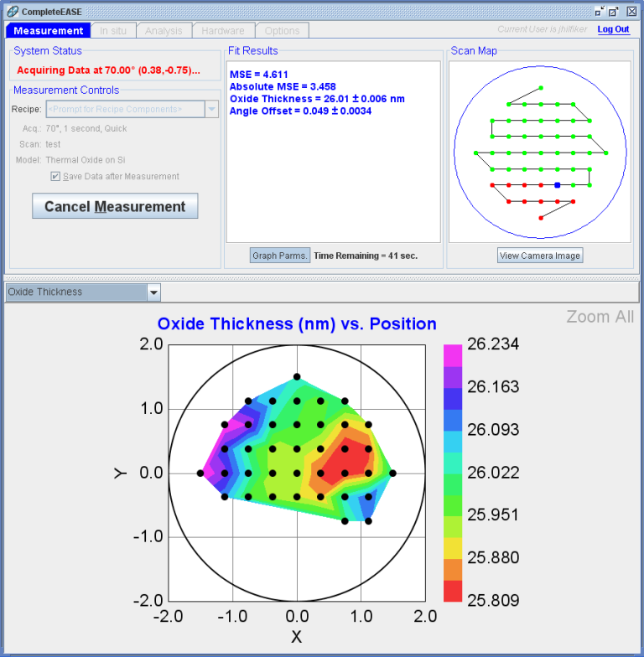This screenshot has height=657, width=644.
Task: Click the CompleteEASE application logo icon
Action: (13, 12)
